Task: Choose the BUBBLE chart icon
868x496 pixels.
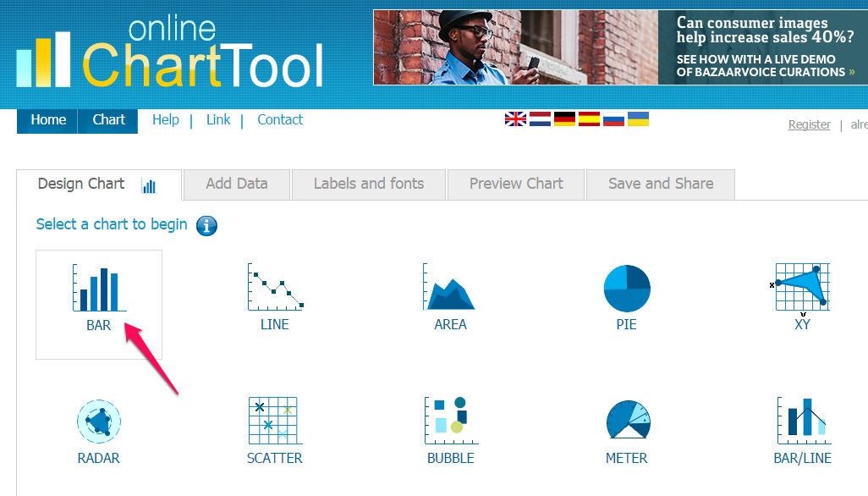Action: coord(451,421)
